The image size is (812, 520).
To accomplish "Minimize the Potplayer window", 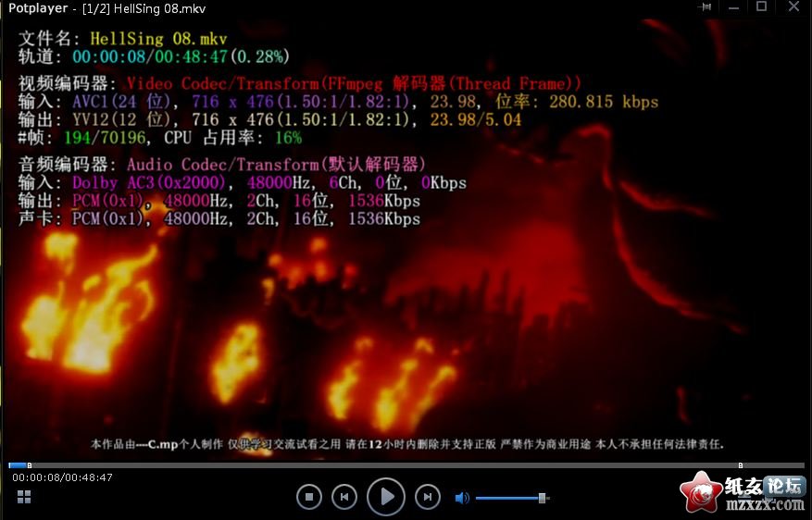I will point(733,7).
